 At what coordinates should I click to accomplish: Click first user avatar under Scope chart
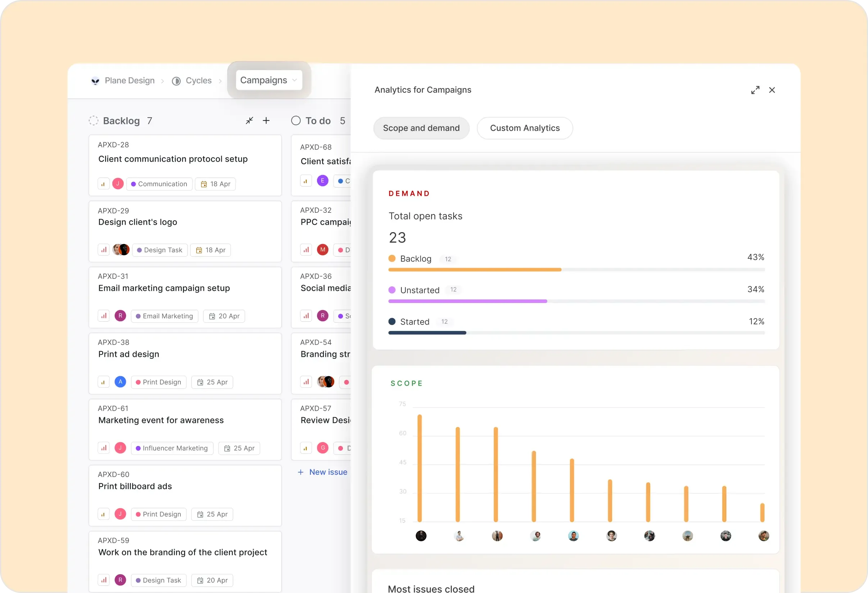pos(421,536)
